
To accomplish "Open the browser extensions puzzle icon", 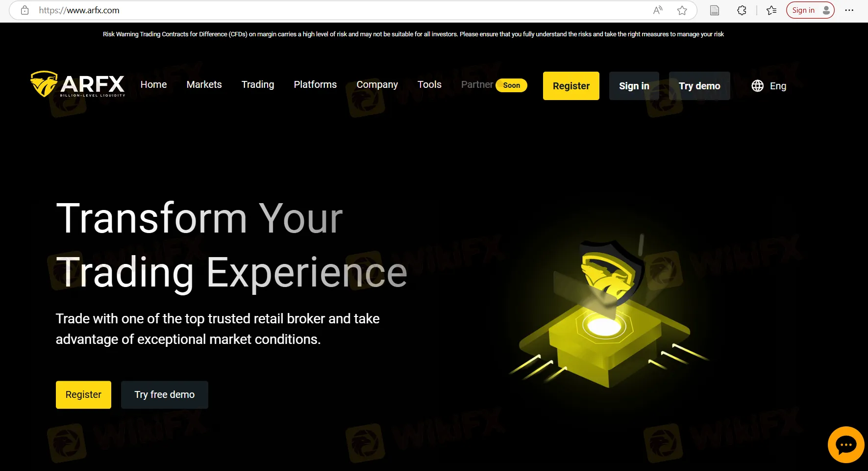I will (741, 10).
